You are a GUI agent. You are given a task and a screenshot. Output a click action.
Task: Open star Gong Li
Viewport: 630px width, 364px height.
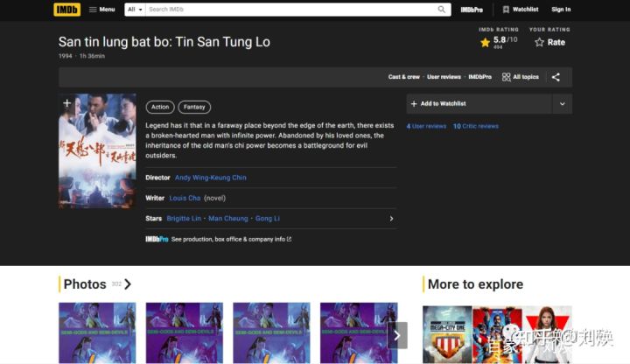(x=267, y=219)
